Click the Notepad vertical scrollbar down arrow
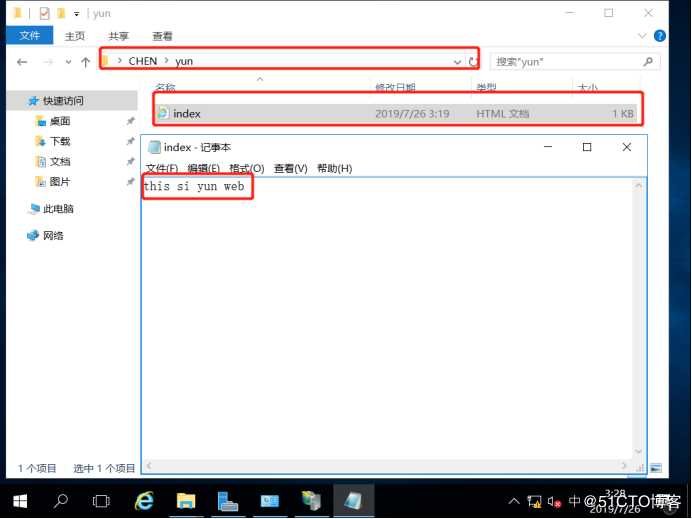This screenshot has height=519, width=692. [x=638, y=451]
